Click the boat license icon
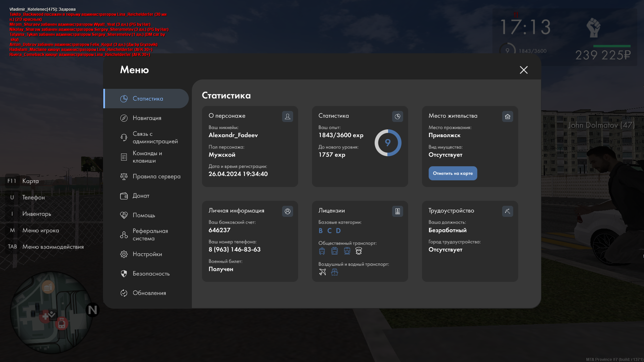 coord(334,272)
